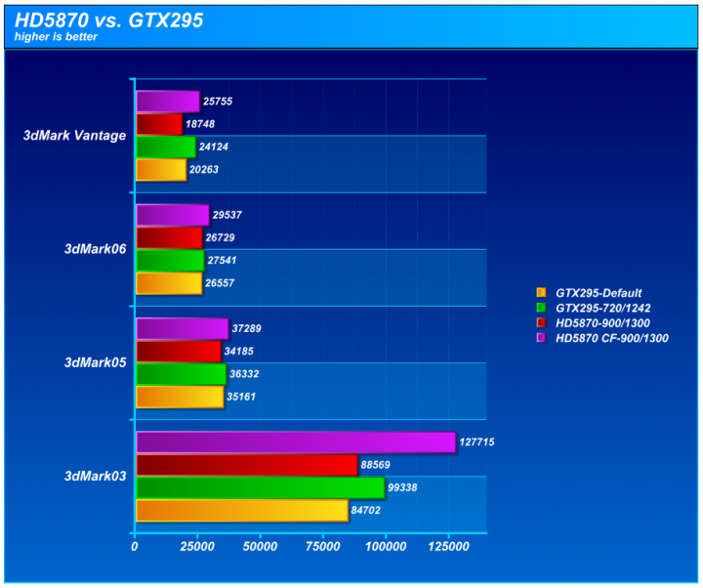Click the data label 26729
The height and width of the screenshot is (588, 703).
pos(220,237)
